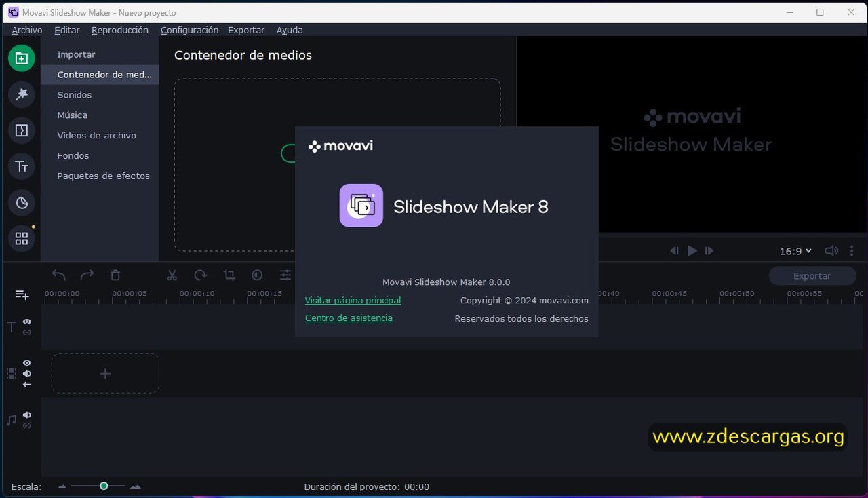868x498 pixels.
Task: Select Vídeos de archivo item
Action: [x=100, y=136]
